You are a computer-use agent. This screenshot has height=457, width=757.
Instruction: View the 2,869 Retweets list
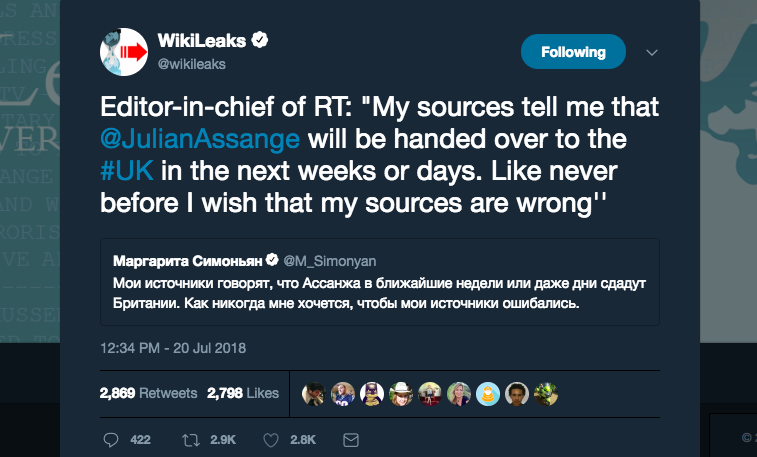pos(148,393)
